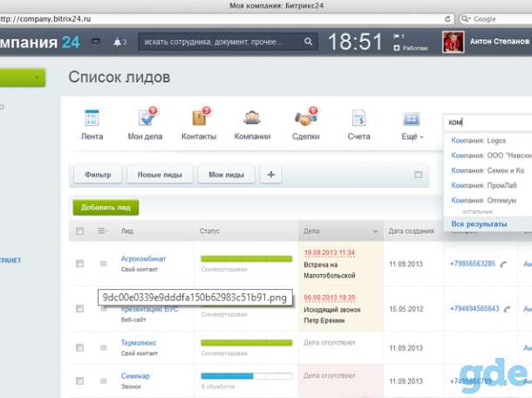
Task: Click the browser reload icon
Action: click(447, 19)
